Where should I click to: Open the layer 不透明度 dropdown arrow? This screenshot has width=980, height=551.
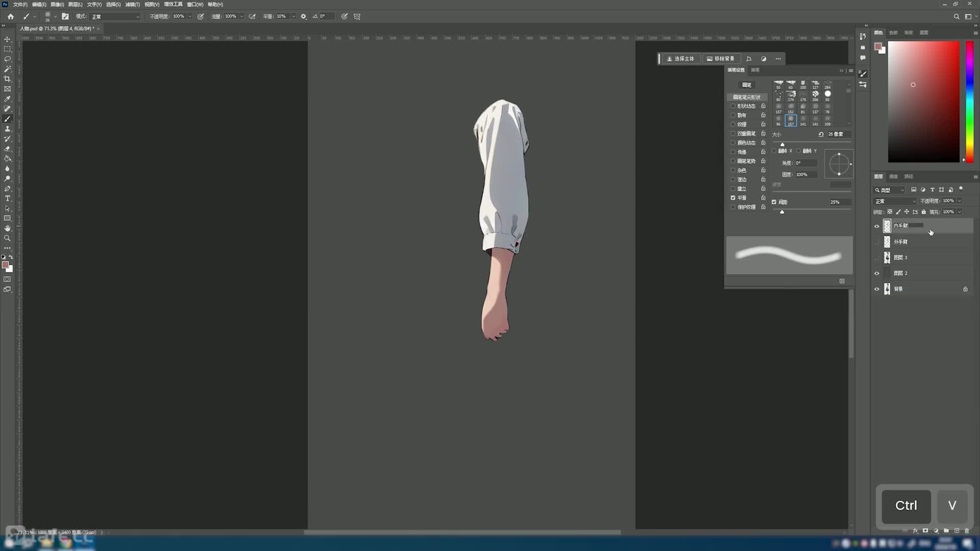click(x=960, y=201)
